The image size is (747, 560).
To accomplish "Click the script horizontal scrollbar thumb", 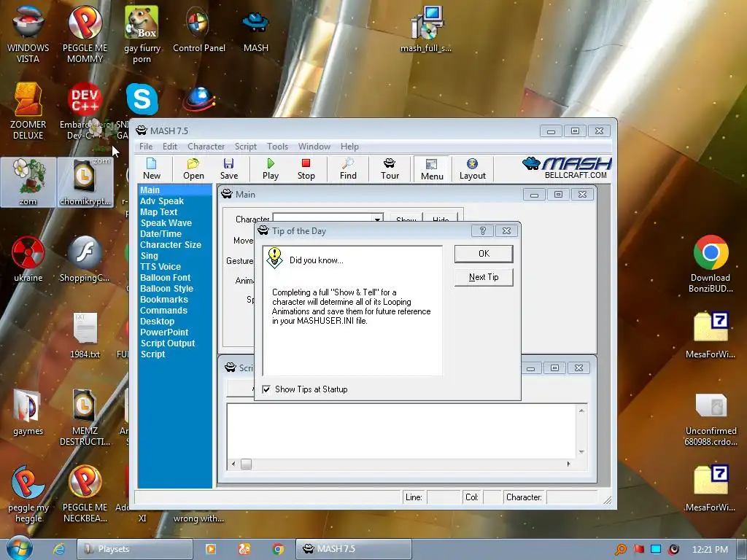I will (x=246, y=464).
